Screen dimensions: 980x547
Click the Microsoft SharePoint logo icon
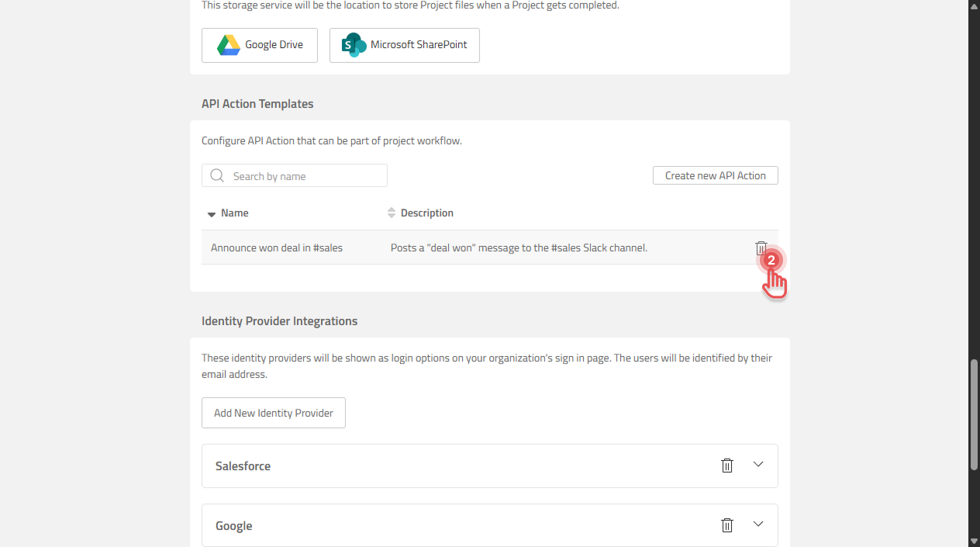(354, 45)
